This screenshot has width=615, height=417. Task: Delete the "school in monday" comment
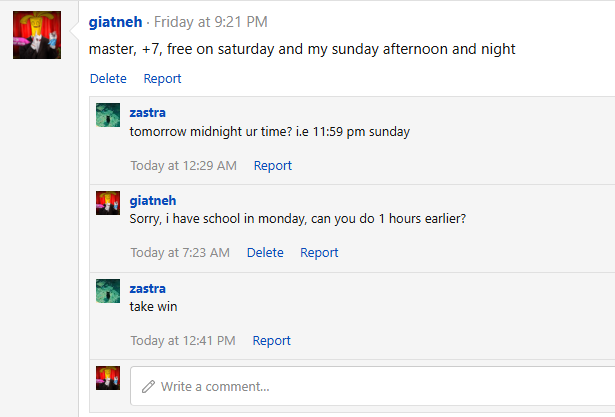265,252
